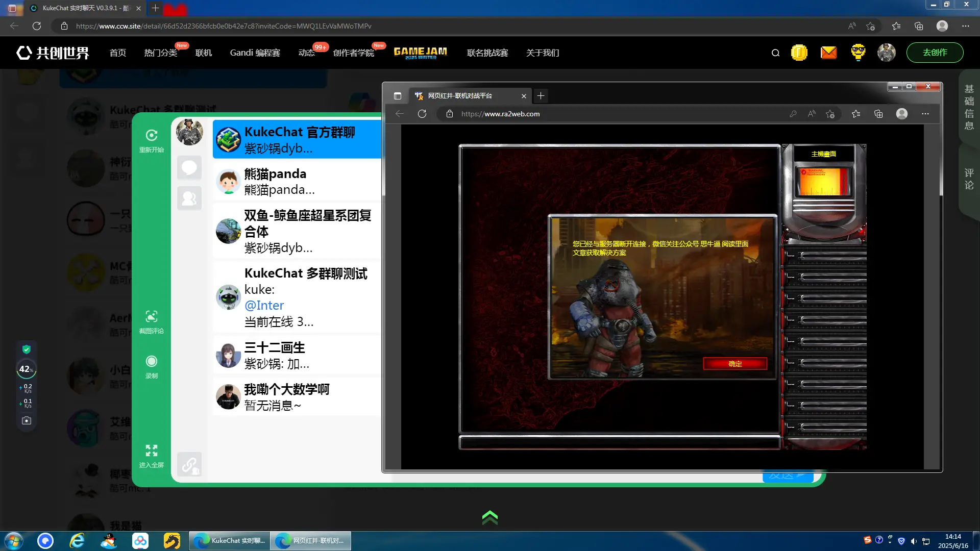This screenshot has height=551, width=980.
Task: Open 熊猫panda conversation
Action: pyautogui.click(x=297, y=181)
